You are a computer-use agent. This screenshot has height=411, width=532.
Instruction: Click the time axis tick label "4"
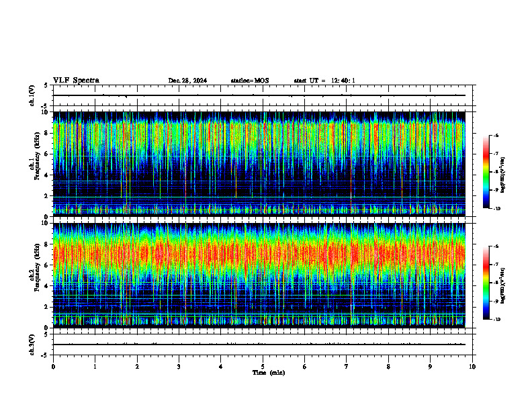[221, 367]
